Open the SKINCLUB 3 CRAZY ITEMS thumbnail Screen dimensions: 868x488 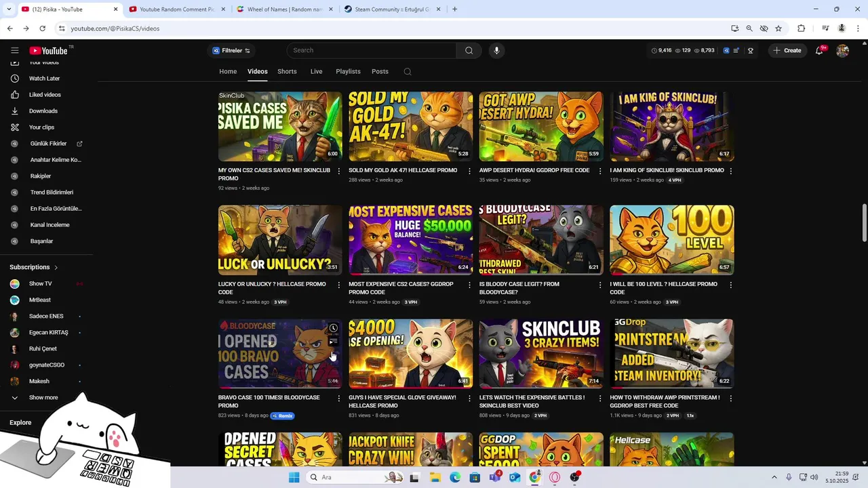tap(541, 353)
